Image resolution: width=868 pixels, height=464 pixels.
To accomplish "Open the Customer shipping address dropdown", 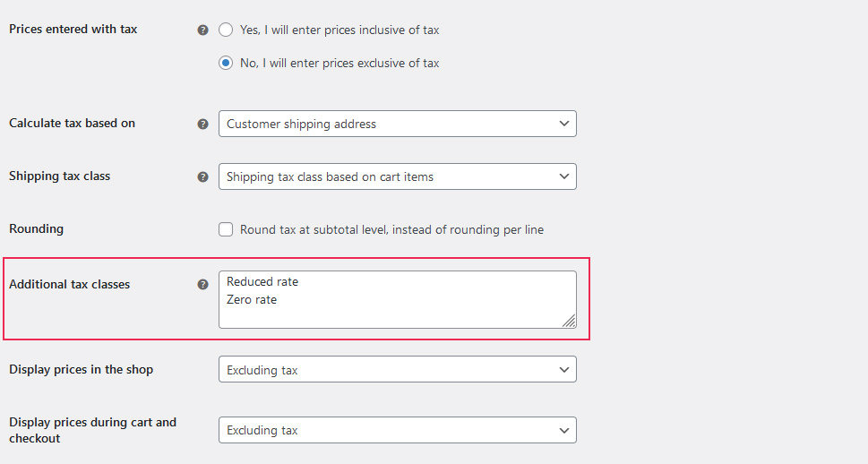I will coord(397,124).
